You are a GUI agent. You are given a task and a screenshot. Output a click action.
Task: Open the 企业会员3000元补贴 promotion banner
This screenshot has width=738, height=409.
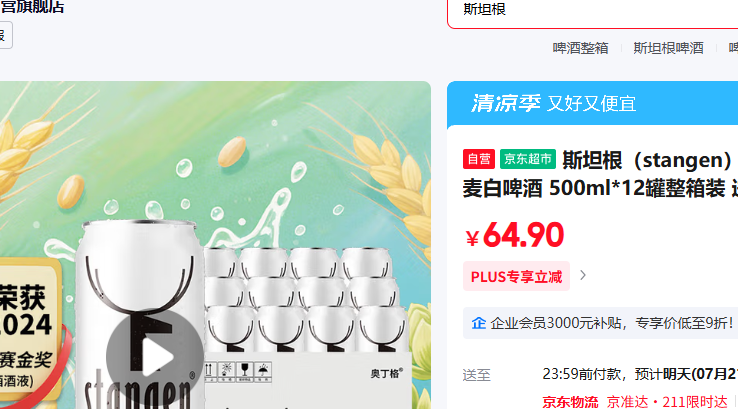pyautogui.click(x=600, y=323)
